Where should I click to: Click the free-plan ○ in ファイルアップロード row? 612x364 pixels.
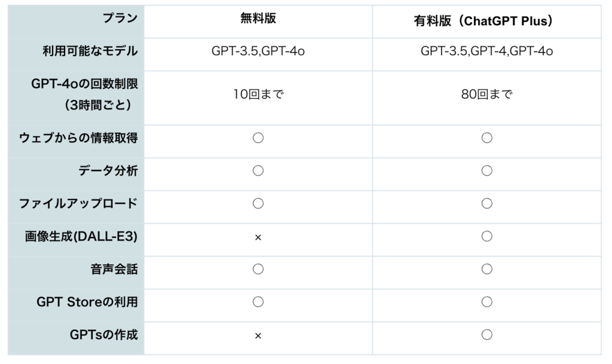pyautogui.click(x=258, y=204)
